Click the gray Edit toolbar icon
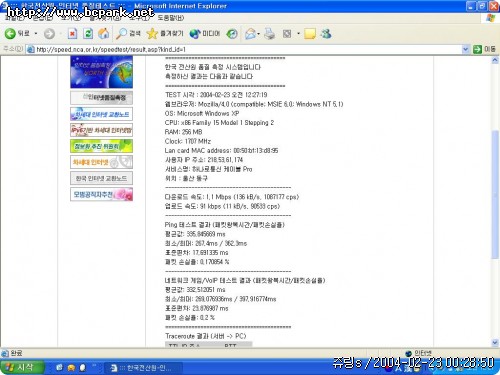500x375 pixels. click(x=287, y=33)
